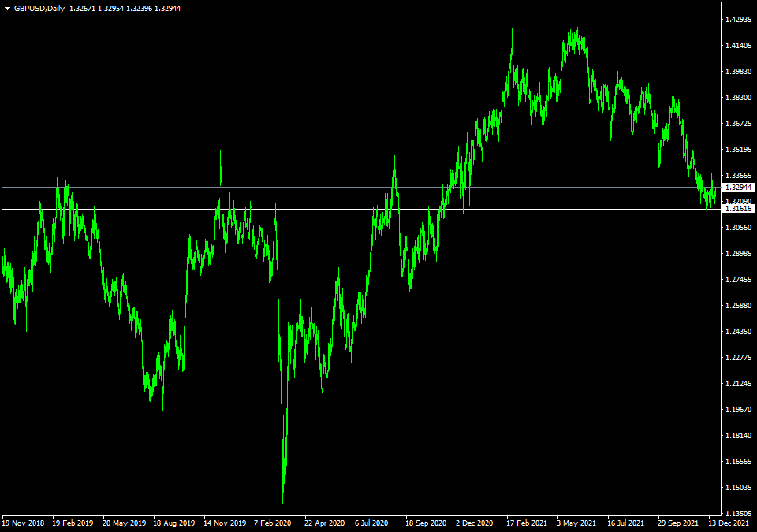Click the 18 Sep 2020 date label

point(426,523)
